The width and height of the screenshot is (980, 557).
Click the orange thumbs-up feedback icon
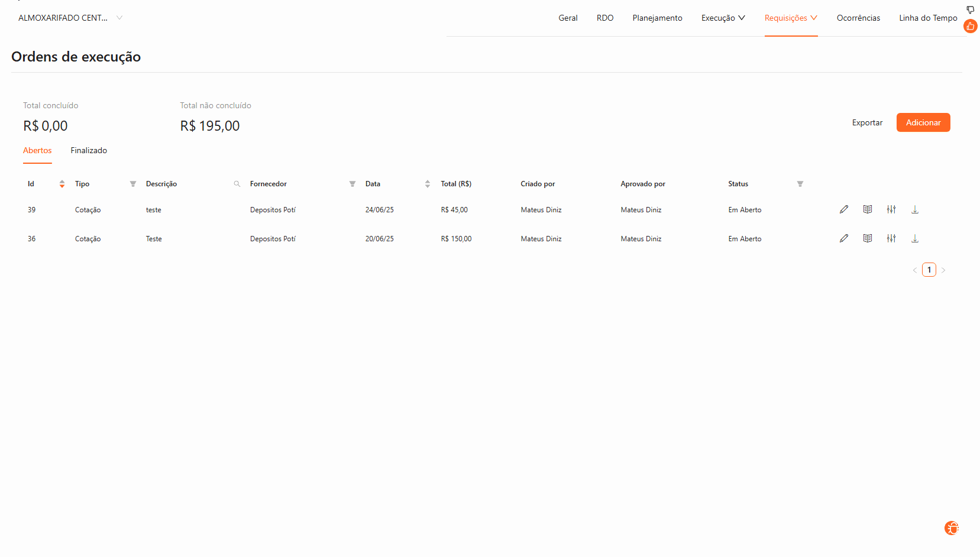pyautogui.click(x=971, y=26)
